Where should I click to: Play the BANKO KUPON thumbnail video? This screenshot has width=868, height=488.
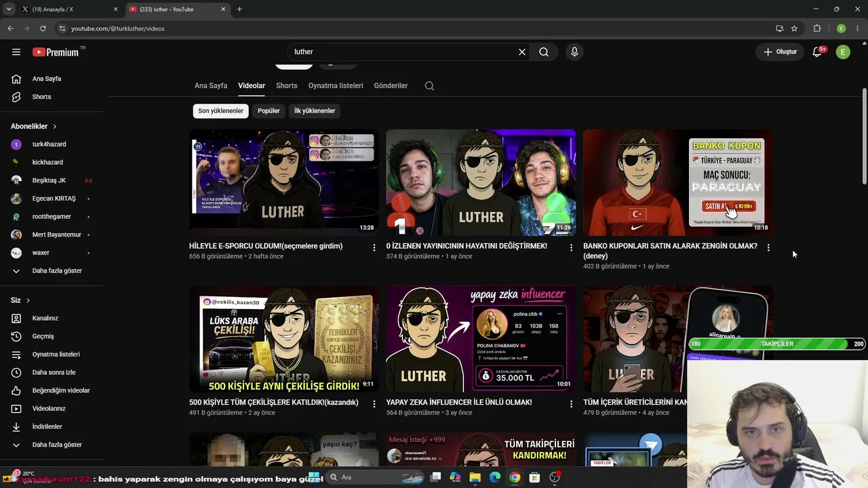tap(677, 182)
